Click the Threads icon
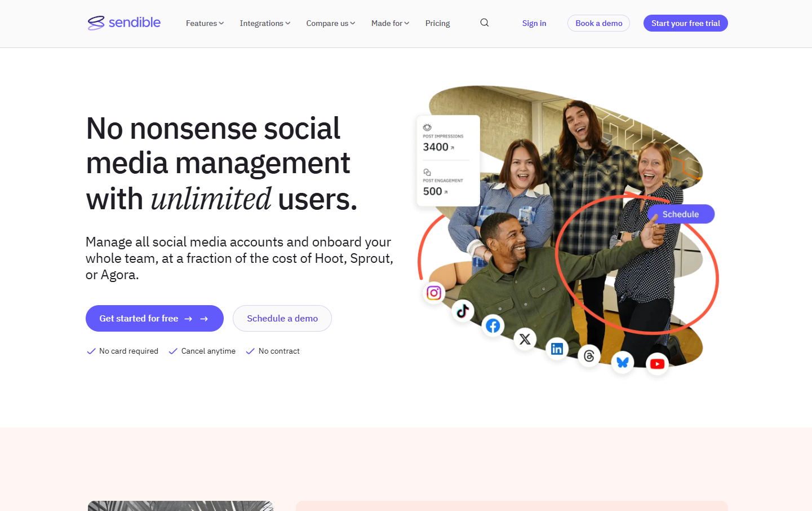The image size is (812, 511). point(589,356)
